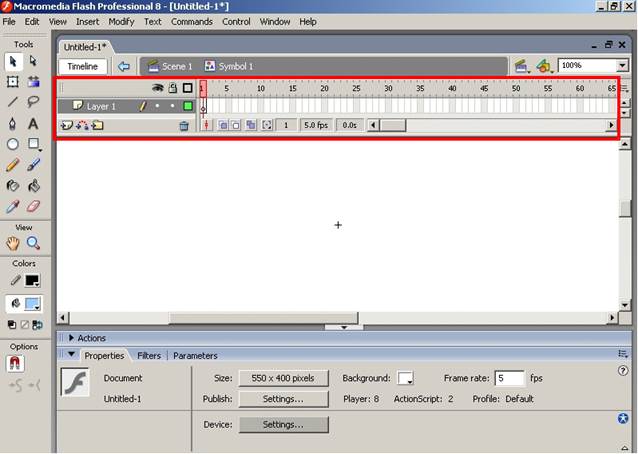
Task: Click the Delete Layer trash icon
Action: coord(184,126)
